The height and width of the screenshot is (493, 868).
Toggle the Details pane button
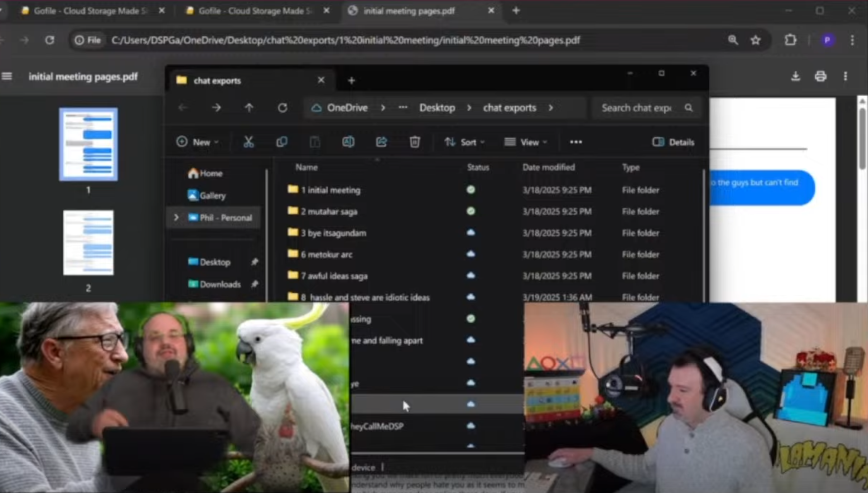(x=673, y=142)
